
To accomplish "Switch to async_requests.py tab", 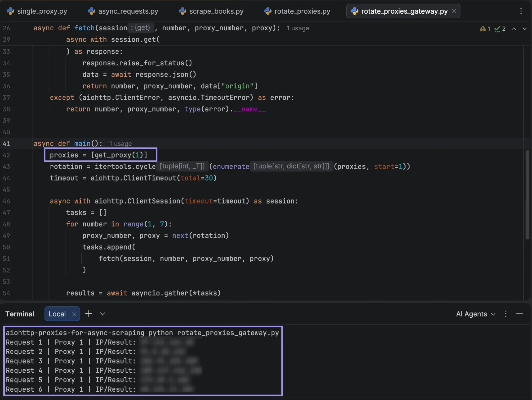I will 123,11.
